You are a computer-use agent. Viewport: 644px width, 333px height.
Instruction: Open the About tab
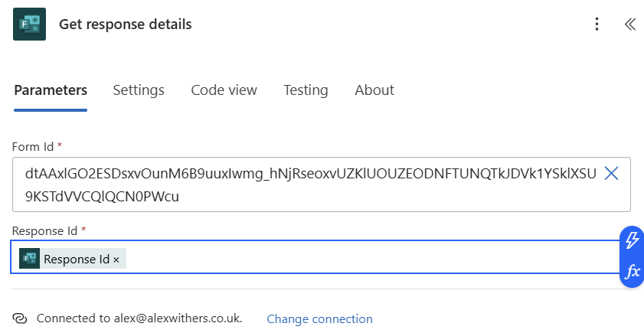tap(374, 90)
